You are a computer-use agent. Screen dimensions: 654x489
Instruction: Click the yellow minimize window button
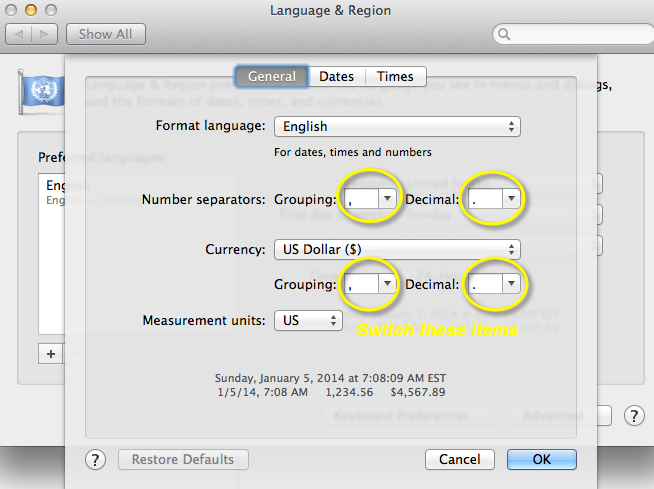click(x=31, y=10)
